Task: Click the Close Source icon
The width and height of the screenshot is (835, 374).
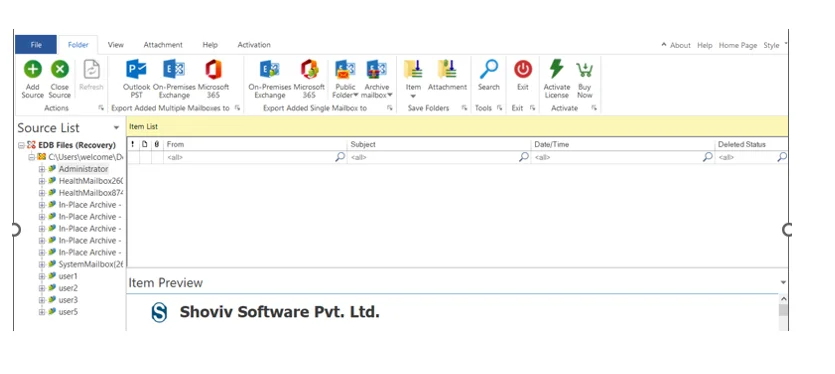Action: click(60, 69)
